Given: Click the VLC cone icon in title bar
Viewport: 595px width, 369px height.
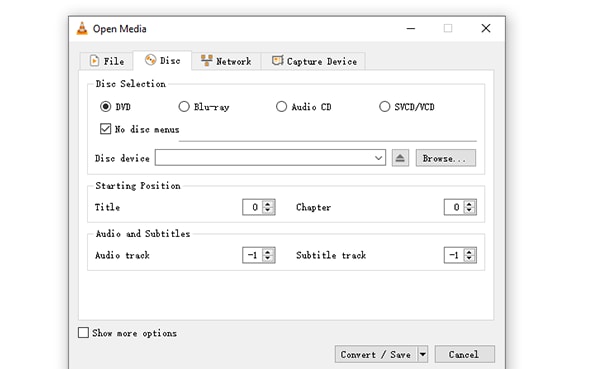Looking at the screenshot, I should (x=82, y=28).
